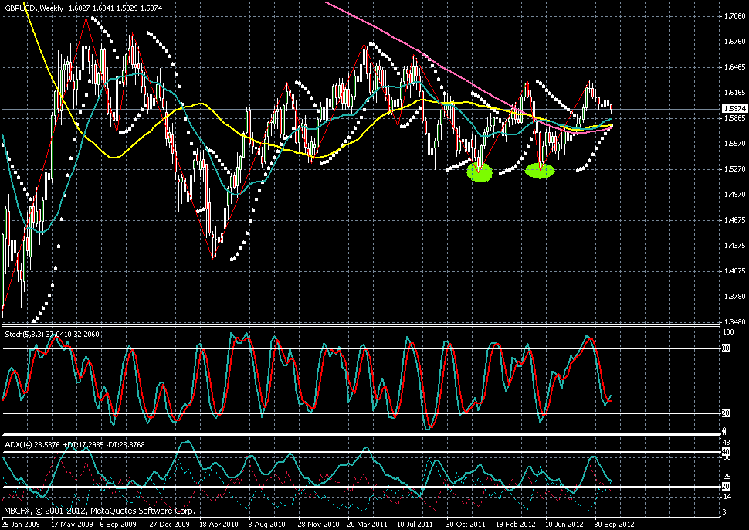
Task: Click the Stochastic 100 scale label
Action: (x=728, y=332)
